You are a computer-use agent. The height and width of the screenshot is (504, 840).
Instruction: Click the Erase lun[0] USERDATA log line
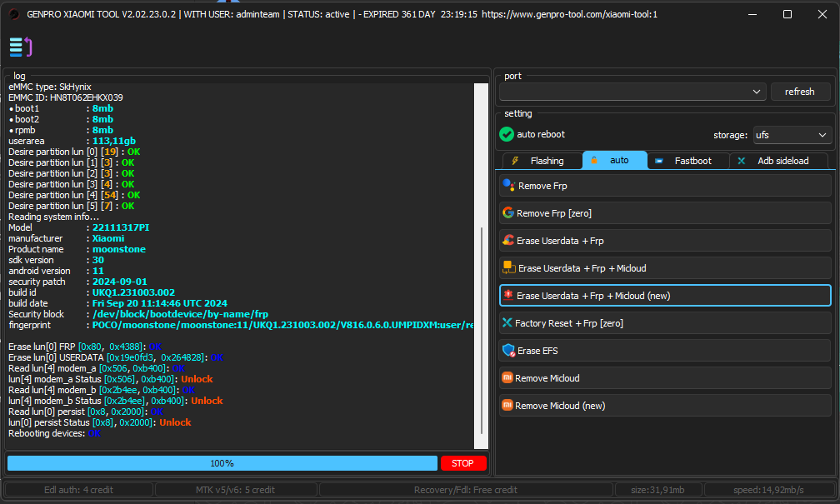click(x=116, y=357)
